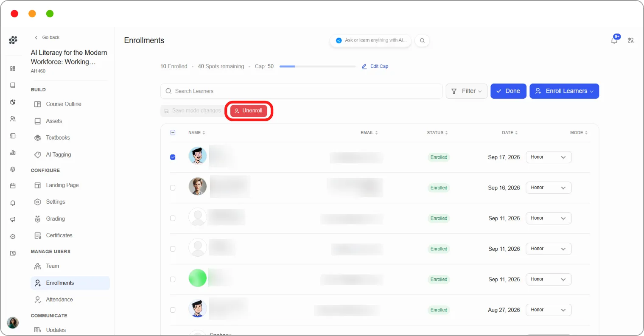Uncheck the selected learner on Sep 17 row
The image size is (644, 336).
point(173,157)
